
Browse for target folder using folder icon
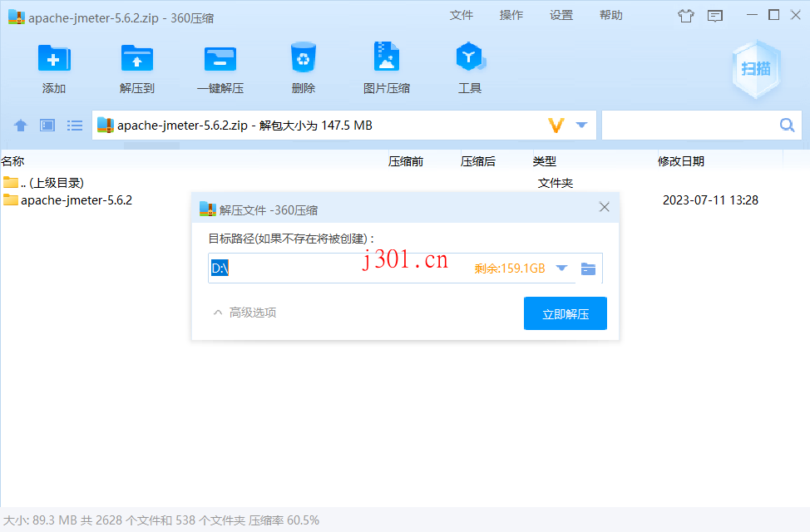[x=589, y=268]
